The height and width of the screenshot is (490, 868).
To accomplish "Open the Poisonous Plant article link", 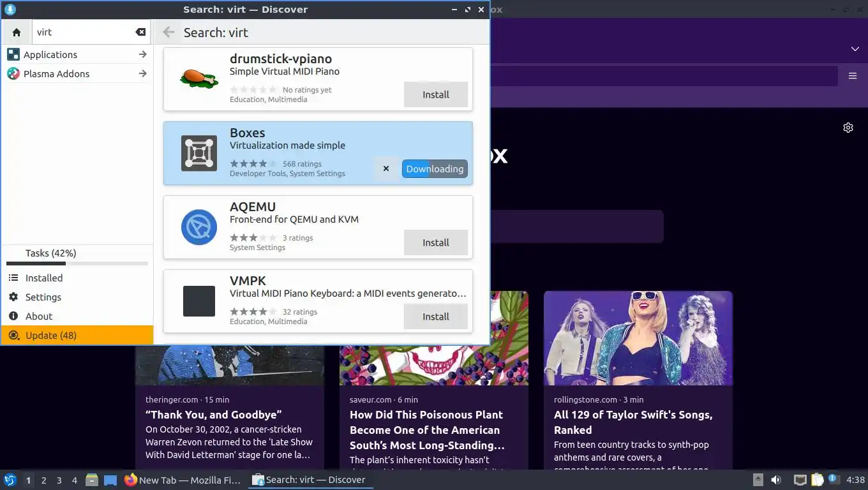I will pyautogui.click(x=427, y=430).
